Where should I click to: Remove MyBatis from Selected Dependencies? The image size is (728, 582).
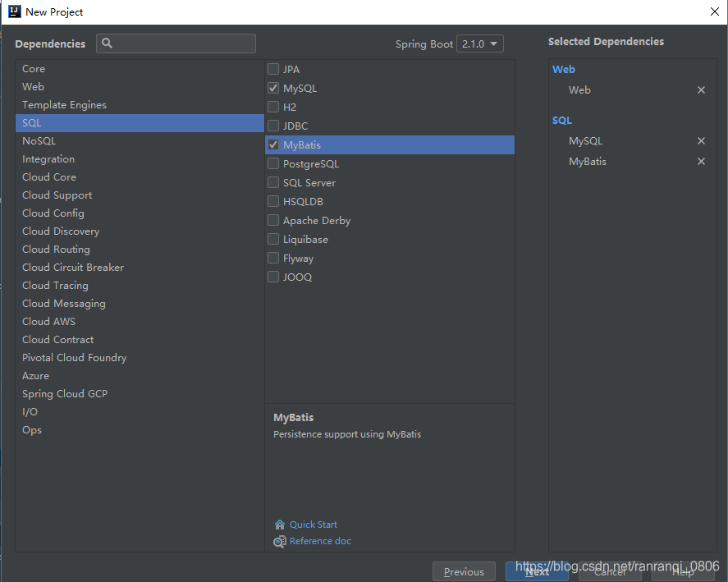pyautogui.click(x=701, y=161)
